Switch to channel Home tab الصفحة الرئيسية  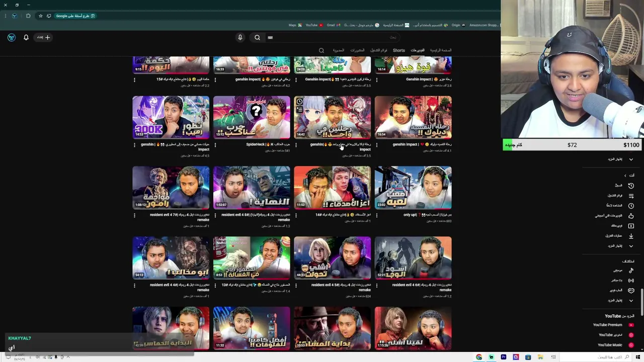click(x=441, y=50)
